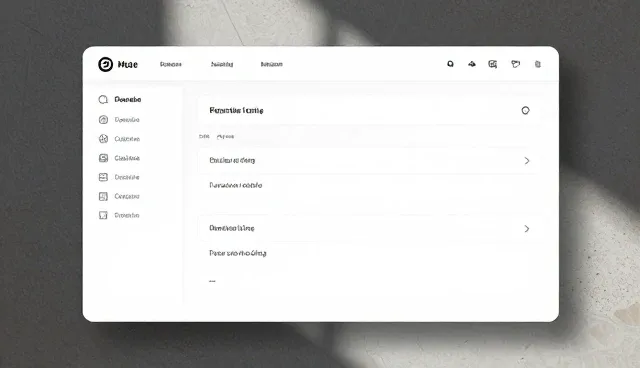The image size is (640, 368).
Task: Click the second header icon next to search
Action: point(472,64)
